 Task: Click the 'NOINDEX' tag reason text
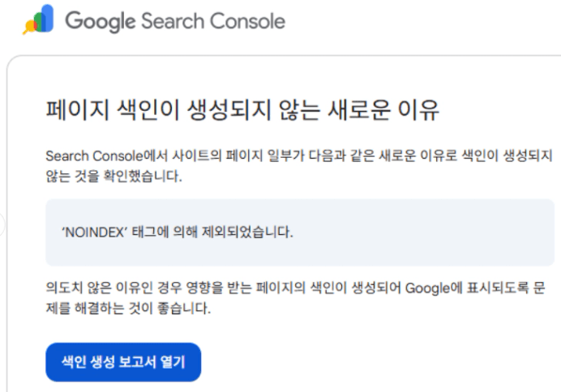click(177, 232)
